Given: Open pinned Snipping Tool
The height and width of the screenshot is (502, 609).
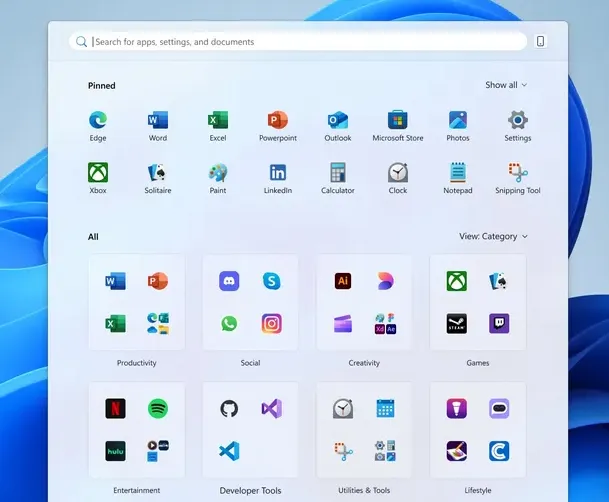Looking at the screenshot, I should click(518, 172).
